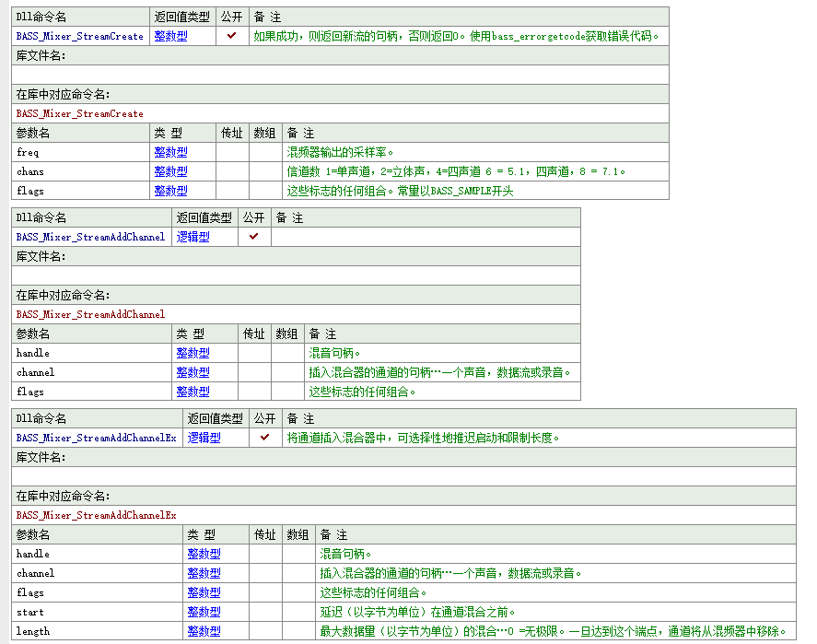Click empty 库文件名 field under BASS_Mixer_StreamCreate
Viewport: 817px width, 644px height.
pyautogui.click(x=340, y=75)
